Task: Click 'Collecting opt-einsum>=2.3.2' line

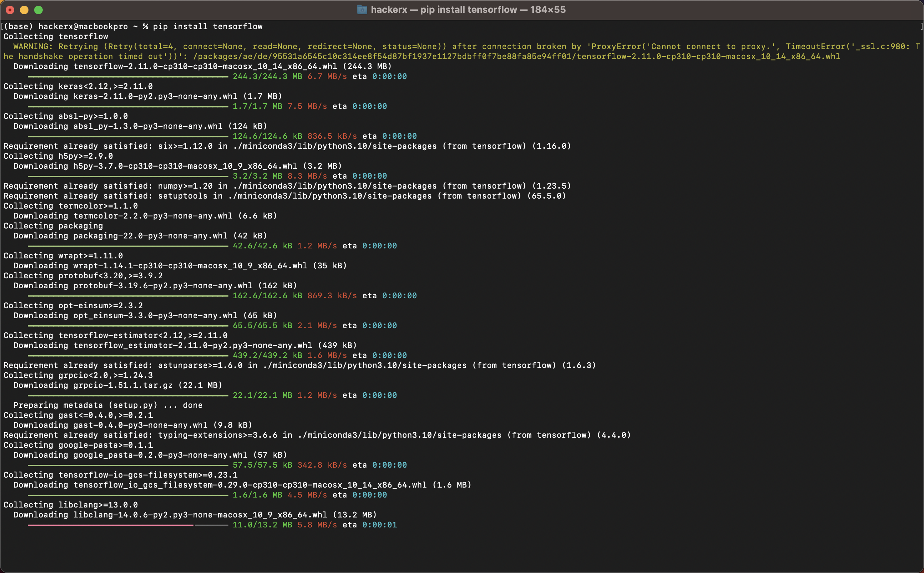Action: pyautogui.click(x=73, y=305)
